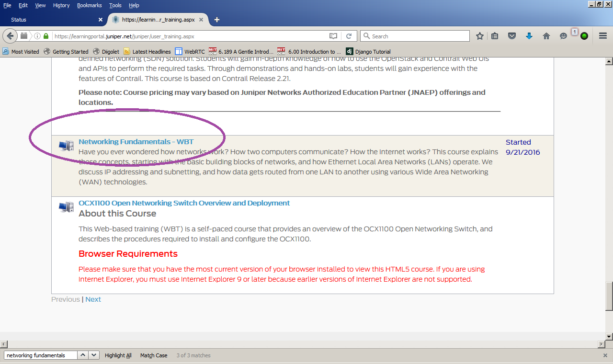Open Networking Fundamentals - WBT course link

pyautogui.click(x=136, y=142)
